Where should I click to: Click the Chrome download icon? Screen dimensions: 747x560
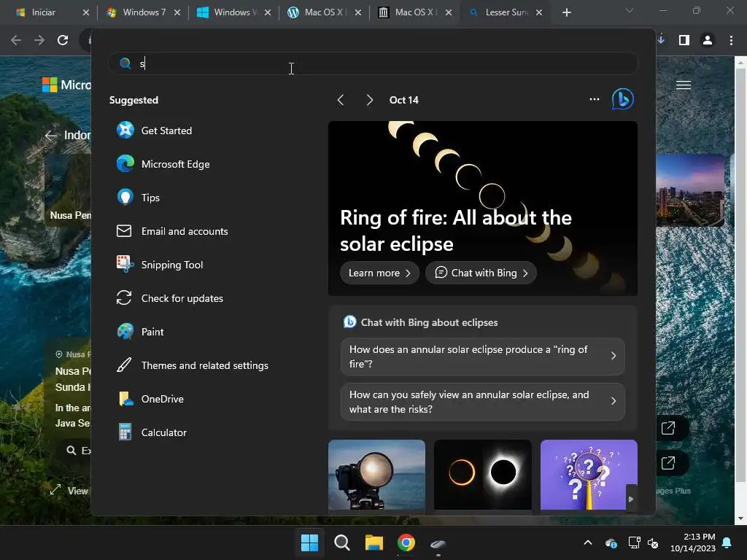click(661, 40)
